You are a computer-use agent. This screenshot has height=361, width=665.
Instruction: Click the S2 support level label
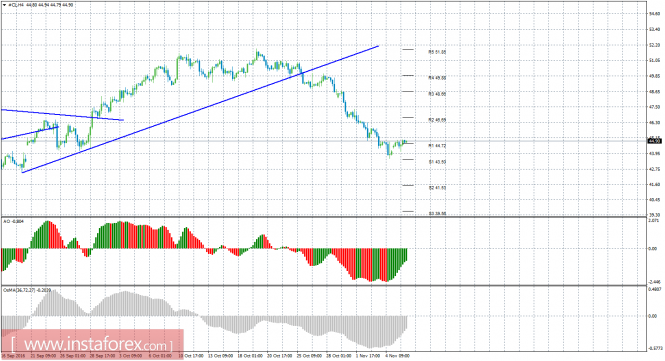click(437, 187)
